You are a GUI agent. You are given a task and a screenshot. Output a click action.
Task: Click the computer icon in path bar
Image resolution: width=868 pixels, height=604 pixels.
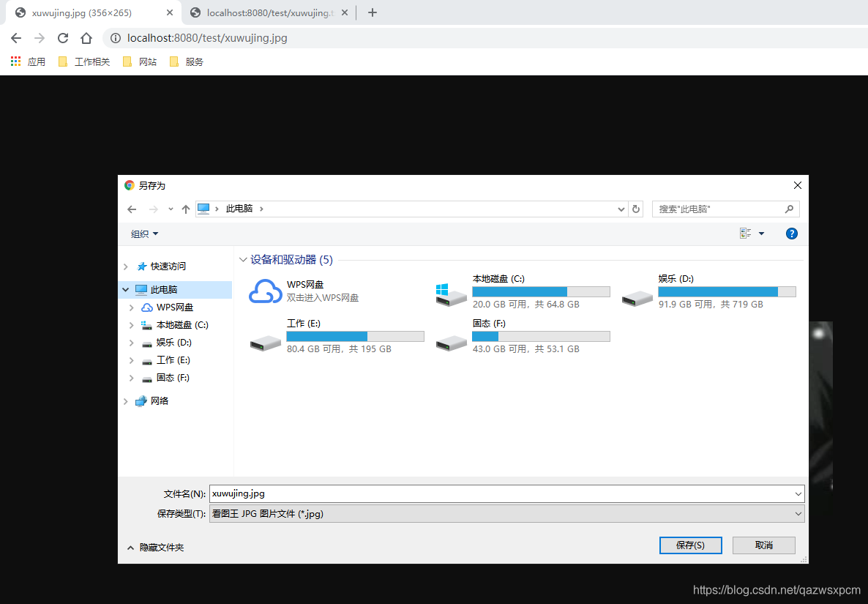pyautogui.click(x=203, y=209)
